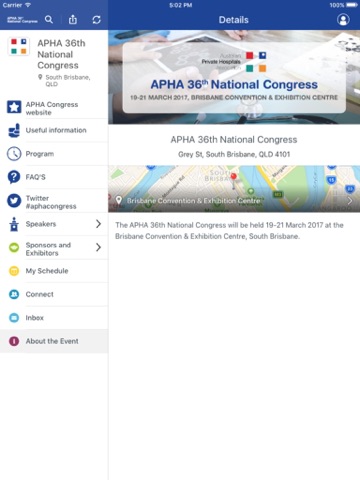Open the Inbox menu item
360x480 pixels.
(x=54, y=318)
